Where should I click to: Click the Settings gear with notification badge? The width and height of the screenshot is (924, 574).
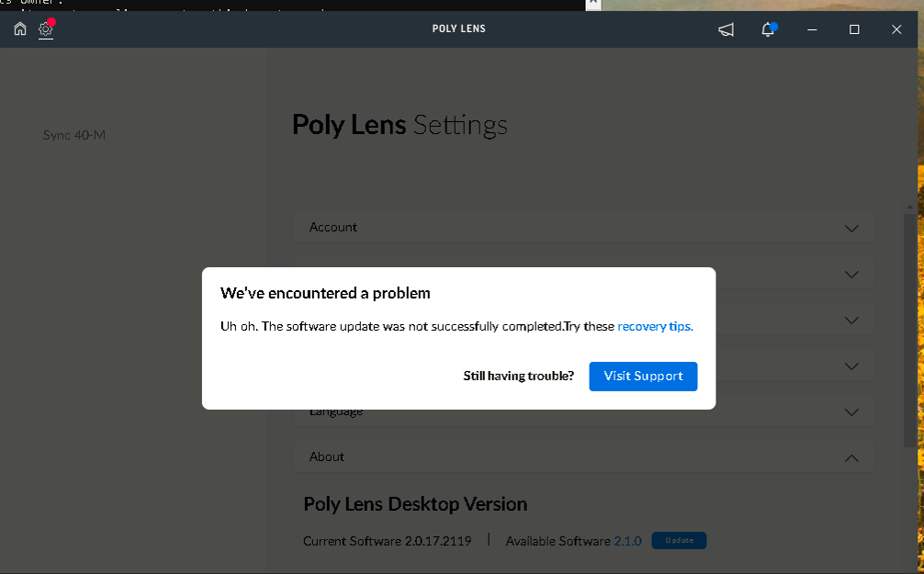tap(44, 30)
